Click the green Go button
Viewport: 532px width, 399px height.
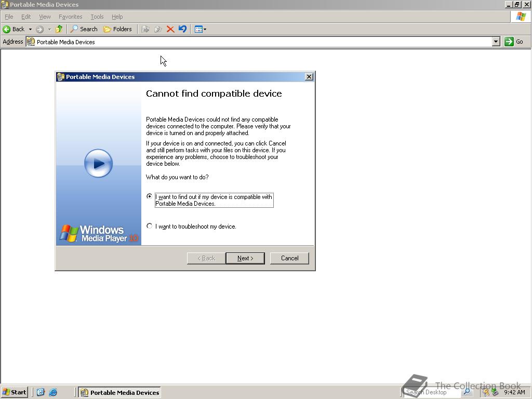click(514, 42)
